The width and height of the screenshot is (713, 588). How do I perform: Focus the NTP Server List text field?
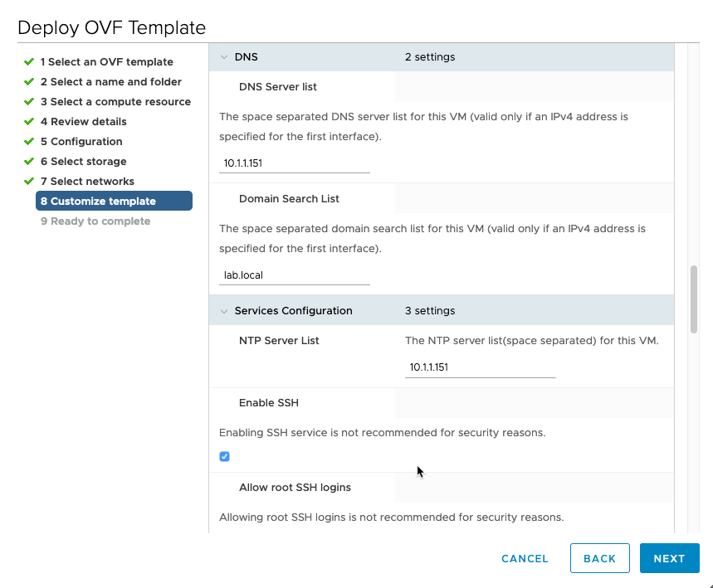[x=480, y=367]
